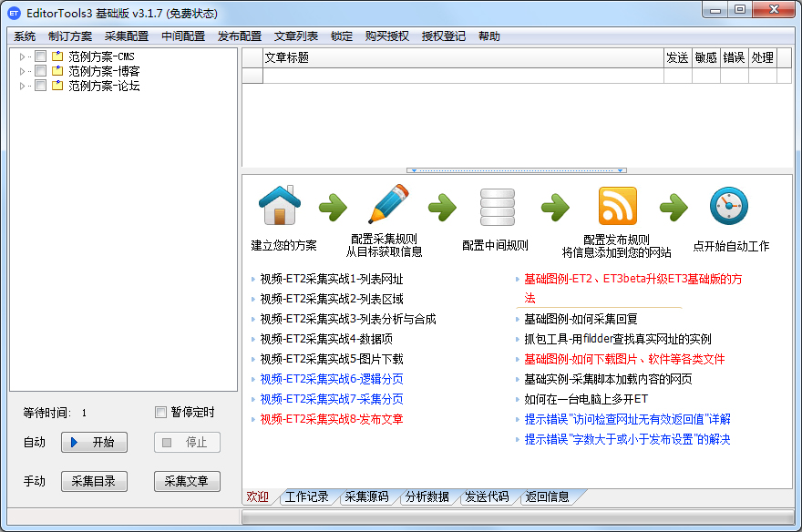Click the database icon for middle rules
The width and height of the screenshot is (802, 532).
(x=498, y=207)
